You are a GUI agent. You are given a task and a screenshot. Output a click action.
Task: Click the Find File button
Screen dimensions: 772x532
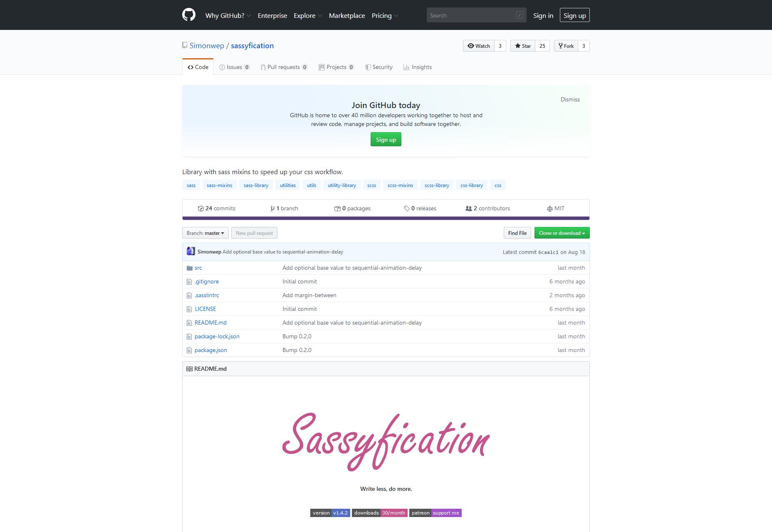click(x=517, y=233)
